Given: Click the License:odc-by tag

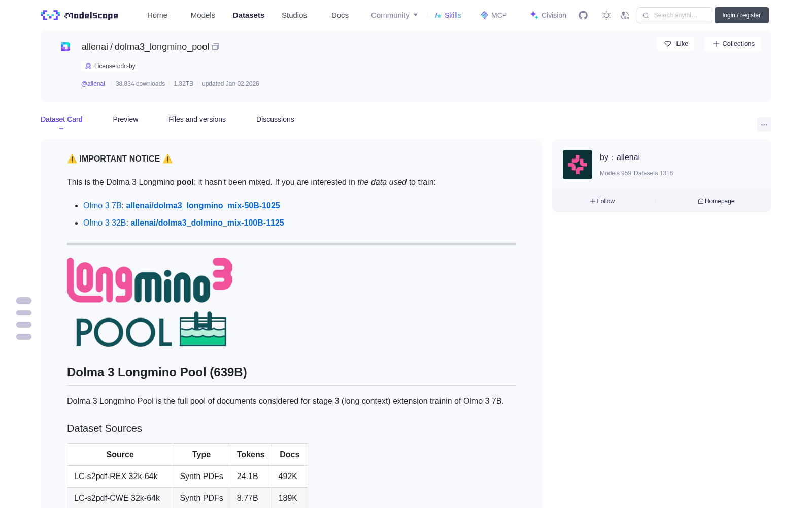Looking at the screenshot, I should (x=110, y=66).
